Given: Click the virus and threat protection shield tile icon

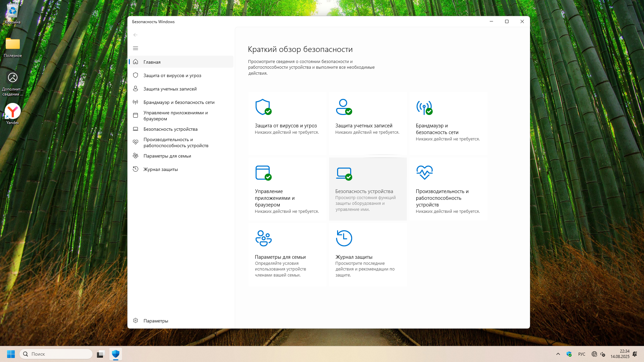Looking at the screenshot, I should point(263,107).
